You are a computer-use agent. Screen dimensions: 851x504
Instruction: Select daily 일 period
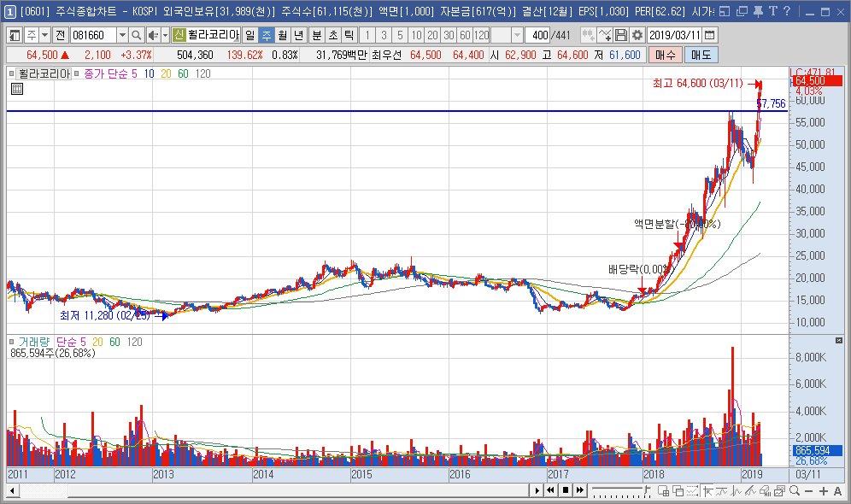point(249,35)
